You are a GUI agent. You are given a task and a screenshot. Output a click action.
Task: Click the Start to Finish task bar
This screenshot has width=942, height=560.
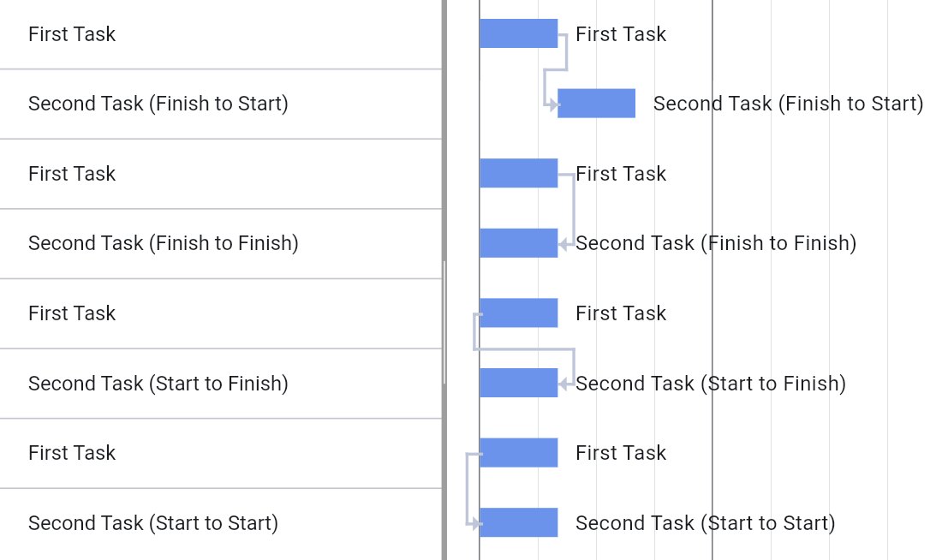(x=518, y=383)
